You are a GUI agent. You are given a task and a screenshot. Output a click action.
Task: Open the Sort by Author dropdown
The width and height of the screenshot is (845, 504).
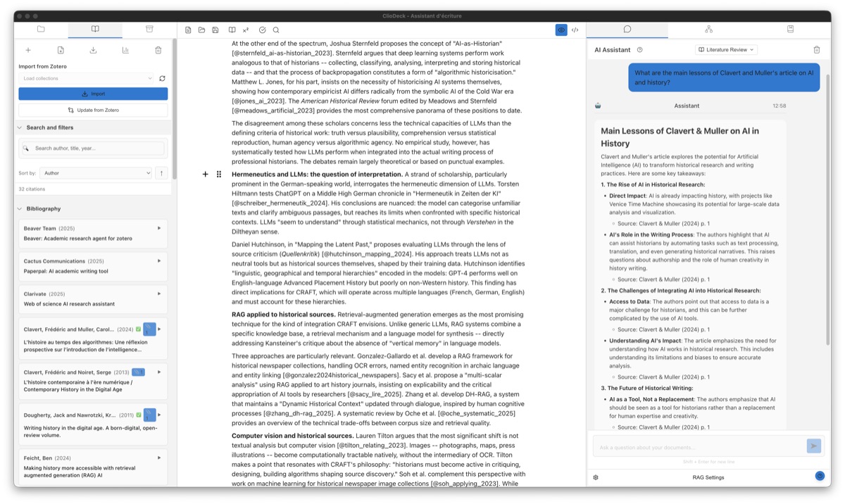tap(96, 172)
